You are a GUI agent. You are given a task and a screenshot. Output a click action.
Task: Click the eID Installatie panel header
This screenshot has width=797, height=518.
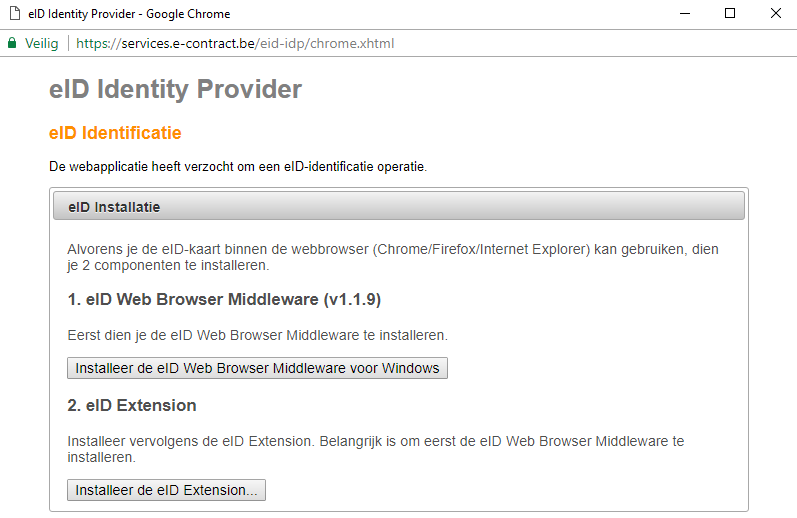pos(398,206)
